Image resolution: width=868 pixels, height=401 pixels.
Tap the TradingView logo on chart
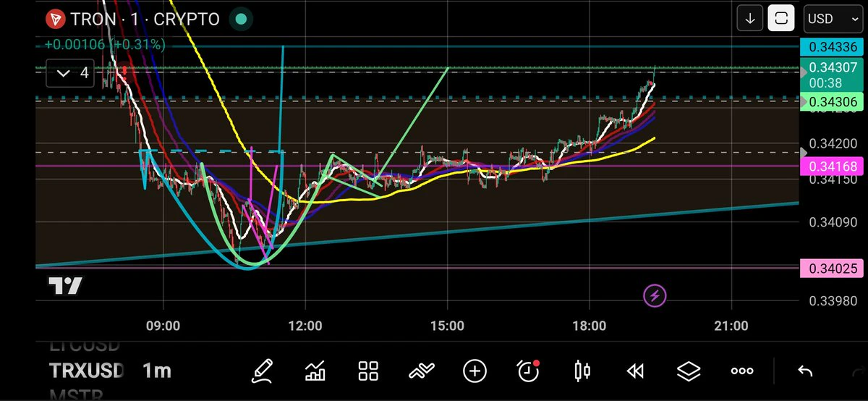[x=65, y=286]
